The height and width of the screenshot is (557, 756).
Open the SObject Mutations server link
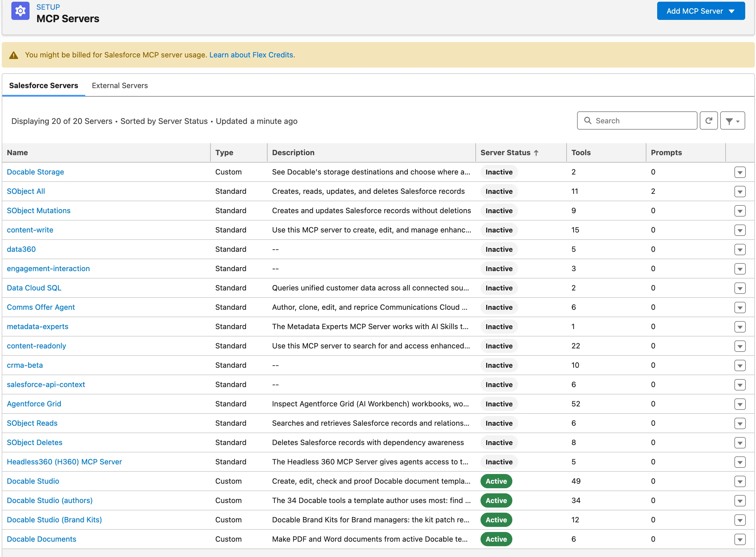coord(39,211)
